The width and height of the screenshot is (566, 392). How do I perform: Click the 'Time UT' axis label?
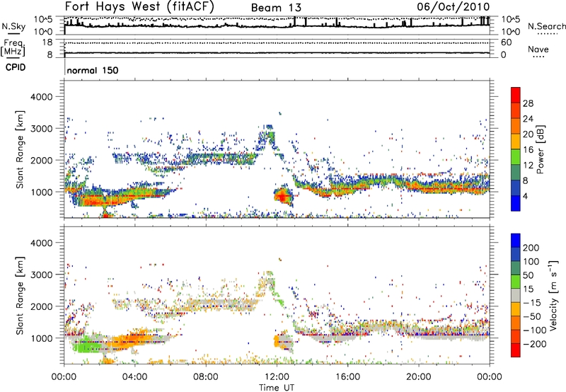point(277,388)
